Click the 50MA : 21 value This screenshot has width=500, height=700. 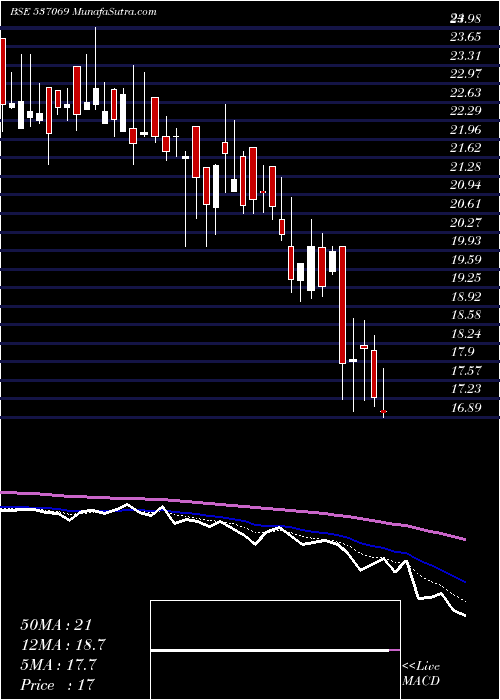click(58, 625)
